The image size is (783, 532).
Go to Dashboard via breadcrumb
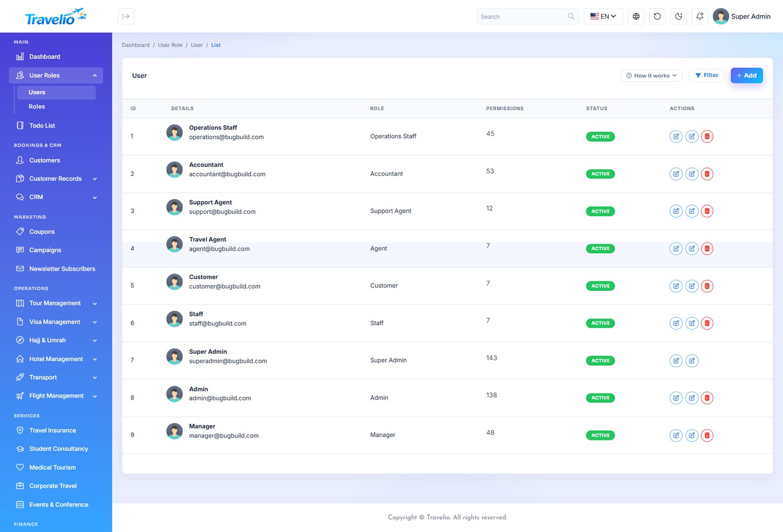[136, 45]
